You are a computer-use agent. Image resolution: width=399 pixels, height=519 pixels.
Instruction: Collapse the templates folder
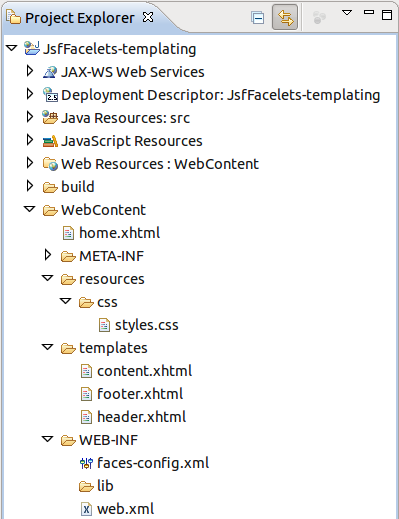pos(48,347)
